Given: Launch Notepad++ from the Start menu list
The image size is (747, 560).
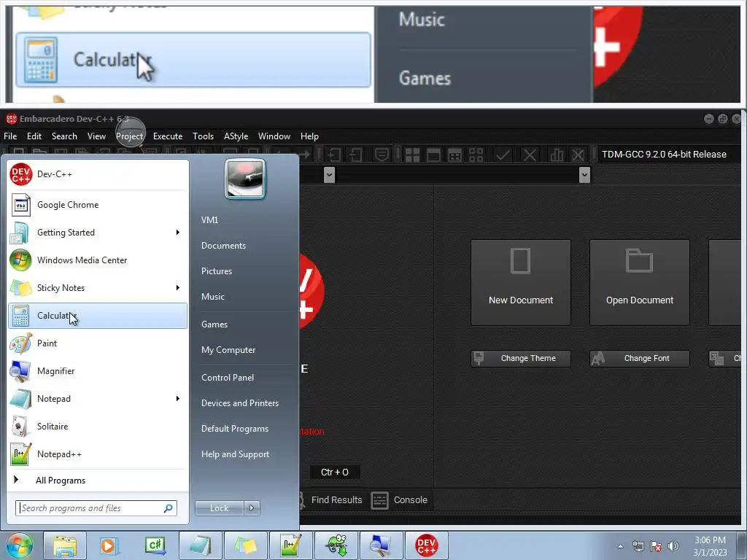Looking at the screenshot, I should tap(98, 454).
